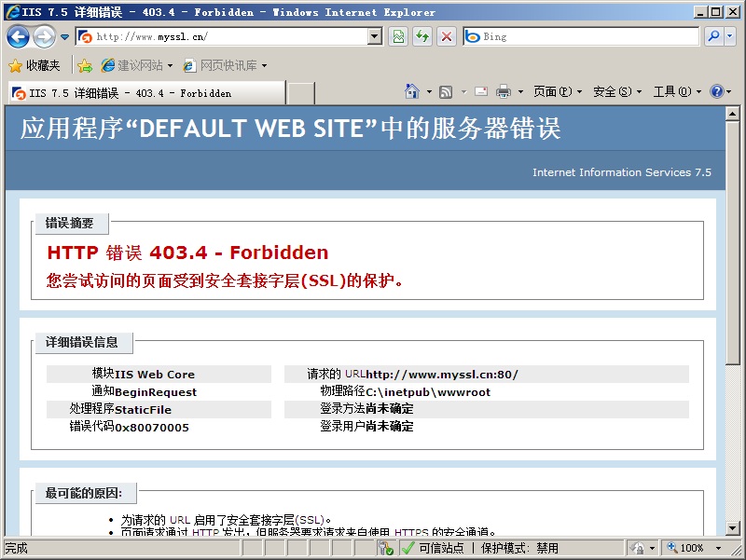Click the scrollbar up arrow
The height and width of the screenshot is (560, 746).
pos(733,114)
